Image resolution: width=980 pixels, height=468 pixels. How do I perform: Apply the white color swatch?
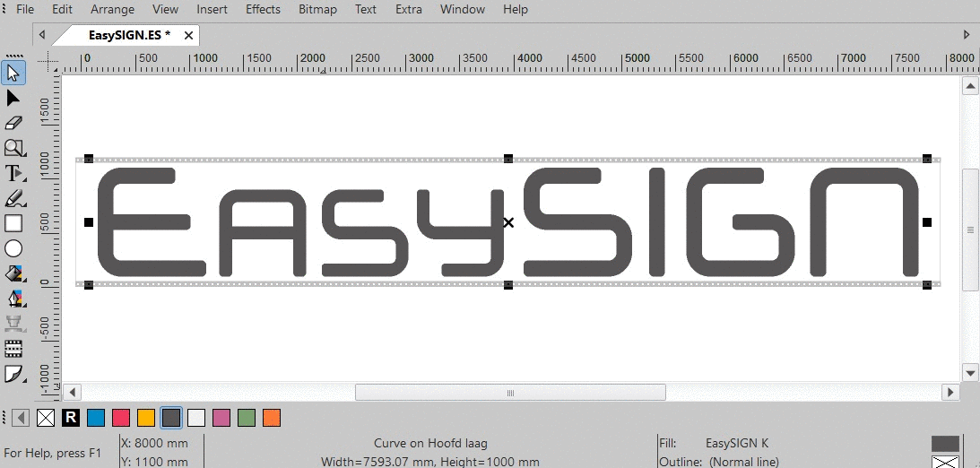point(196,418)
